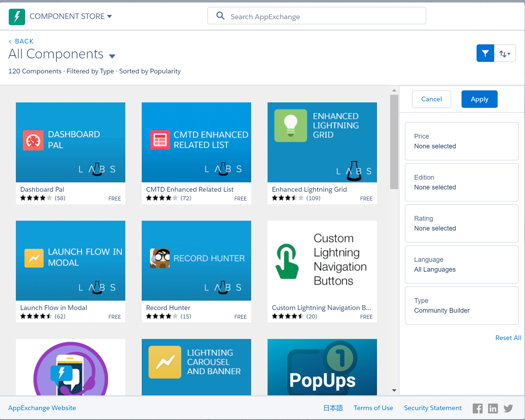Click the Launch Flow in Modal star rating
The height and width of the screenshot is (420, 525).
click(36, 316)
